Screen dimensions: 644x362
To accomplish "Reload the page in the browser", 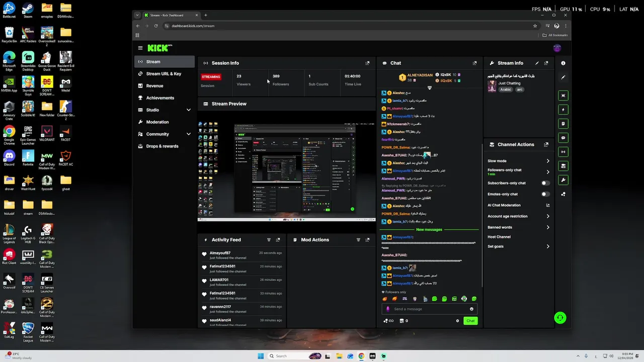I will tap(156, 26).
